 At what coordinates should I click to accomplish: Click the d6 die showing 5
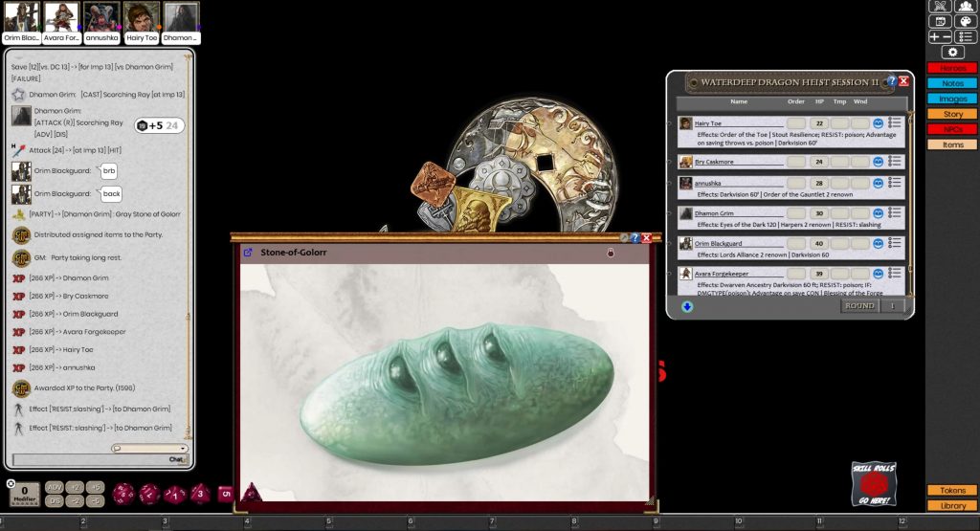tap(226, 494)
